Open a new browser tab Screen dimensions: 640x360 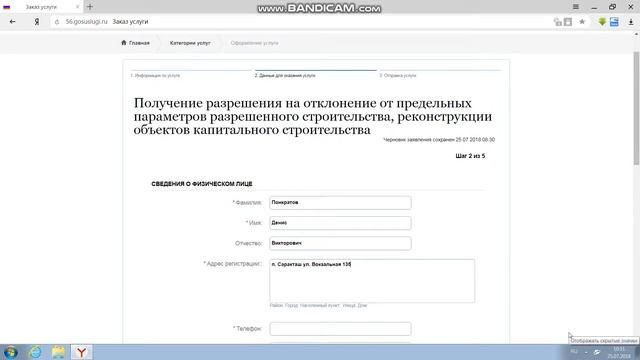tap(90, 7)
